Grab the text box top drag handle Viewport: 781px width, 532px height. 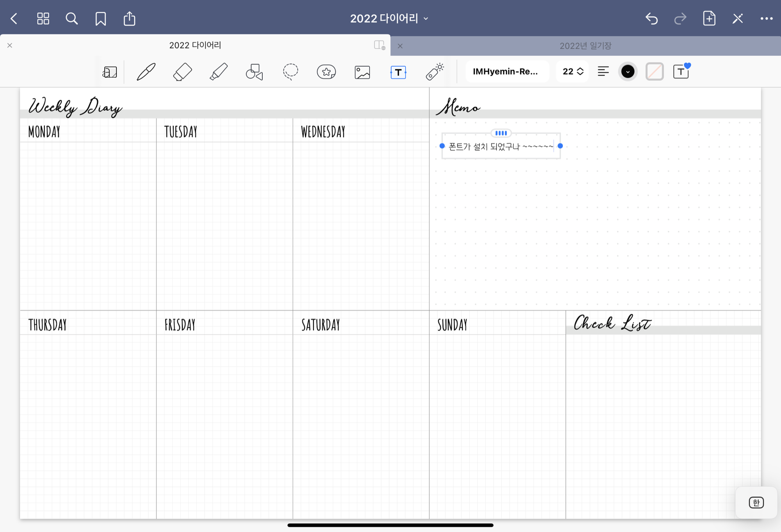click(x=501, y=133)
